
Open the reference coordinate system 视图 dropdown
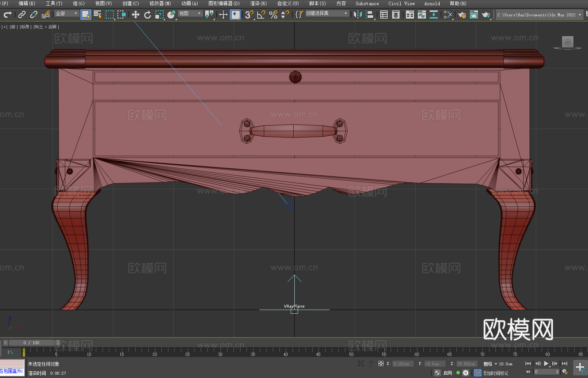tap(190, 13)
